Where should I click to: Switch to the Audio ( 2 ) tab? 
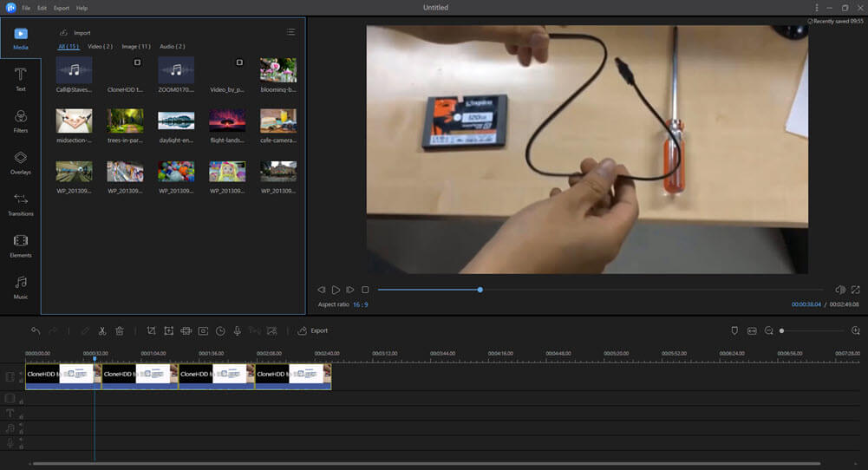172,46
